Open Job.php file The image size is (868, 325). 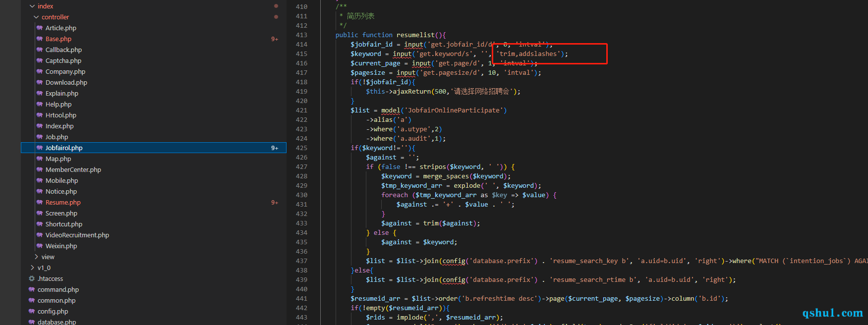pos(57,137)
